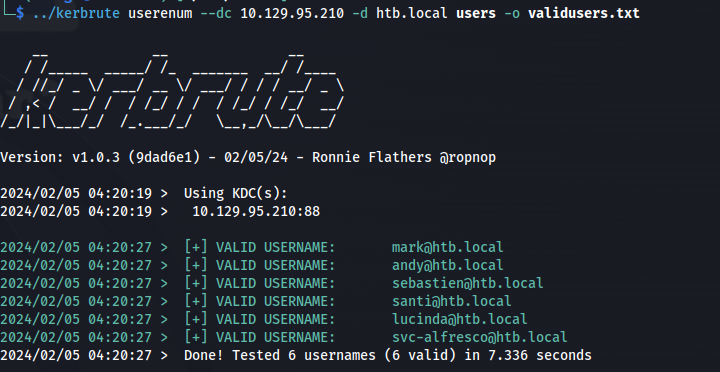Click the Using KDC(s): line
The image size is (720, 372).
point(236,193)
